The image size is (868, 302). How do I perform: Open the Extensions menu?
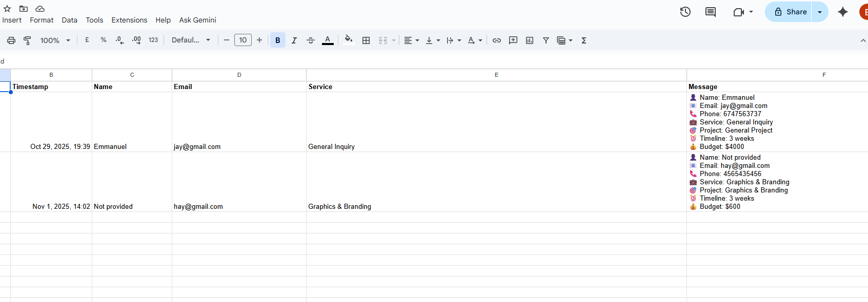tap(129, 20)
